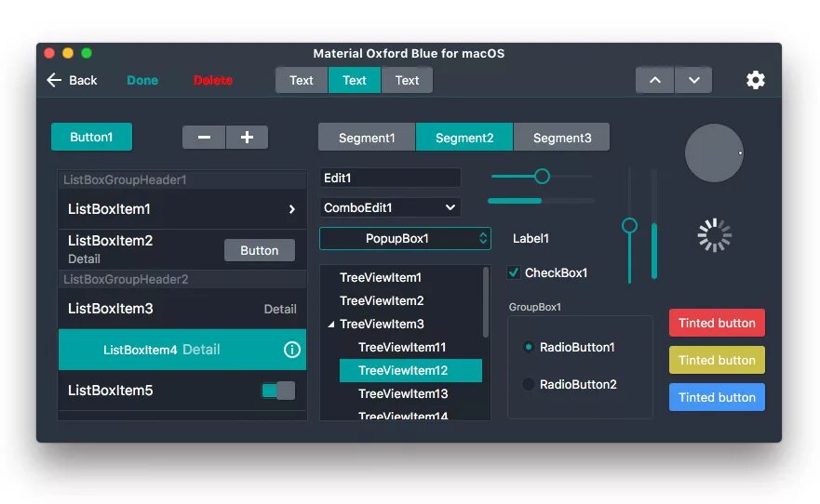This screenshot has width=820, height=504.
Task: Click the minus stepper button
Action: click(204, 138)
